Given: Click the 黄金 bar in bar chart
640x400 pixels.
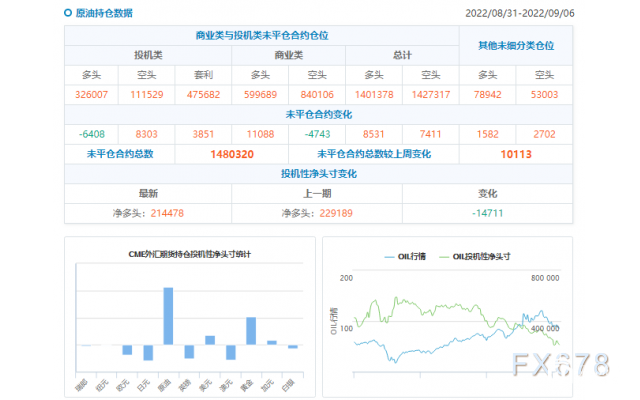Looking at the screenshot, I should tap(251, 331).
